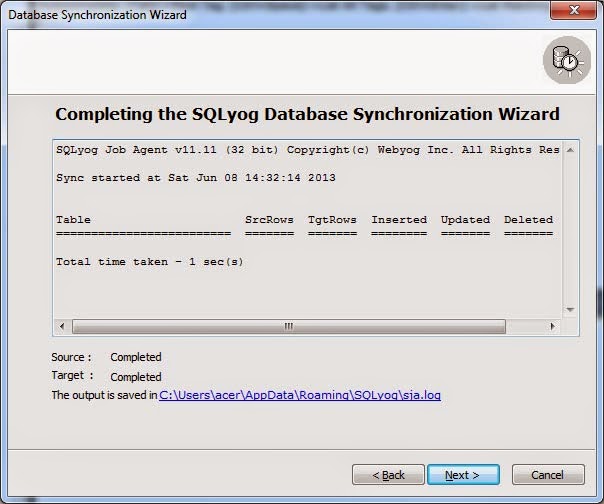Screen dimensions: 604x504
Task: Click the 'Deleted' column header text
Action: point(528,220)
